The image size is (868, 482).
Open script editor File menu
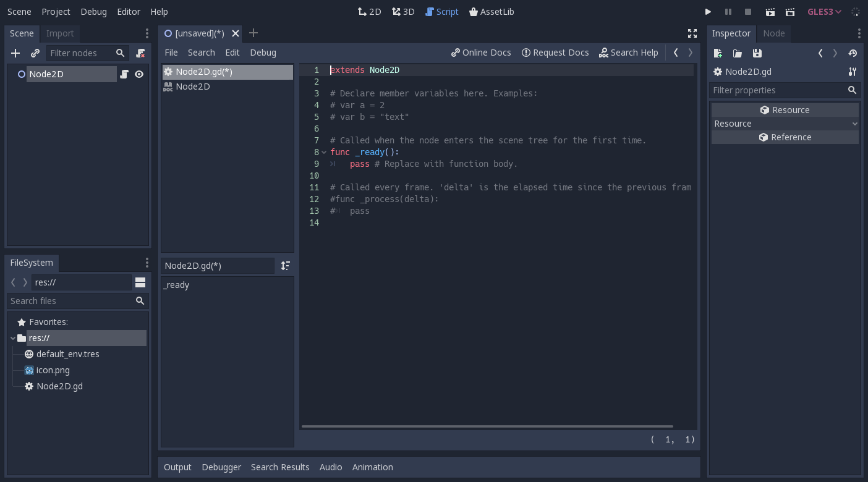tap(171, 53)
